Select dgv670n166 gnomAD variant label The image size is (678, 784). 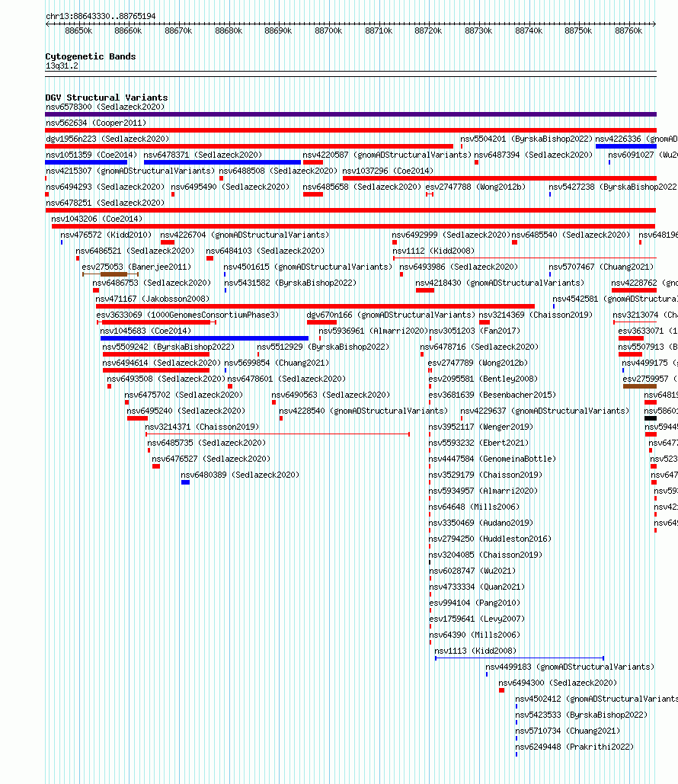pos(391,315)
